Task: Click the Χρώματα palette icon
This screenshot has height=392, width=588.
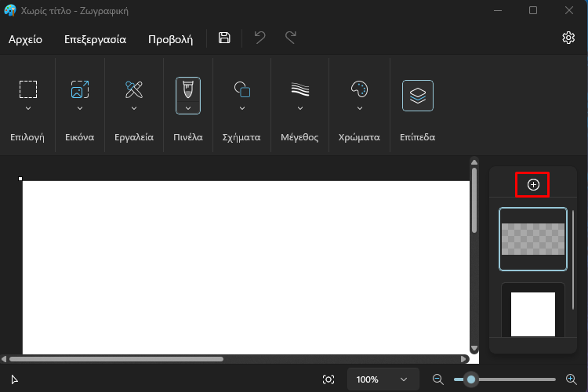Action: click(x=359, y=89)
